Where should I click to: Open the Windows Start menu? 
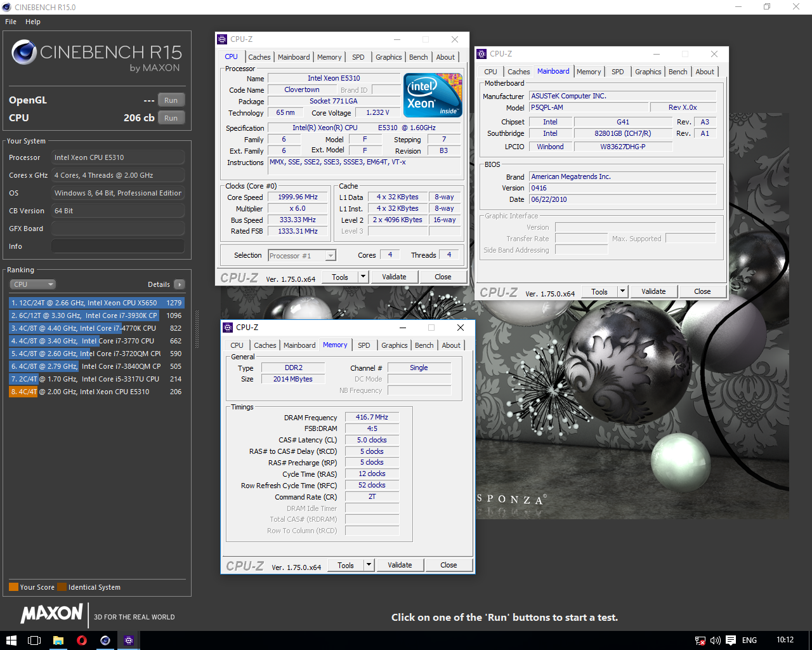tap(11, 640)
